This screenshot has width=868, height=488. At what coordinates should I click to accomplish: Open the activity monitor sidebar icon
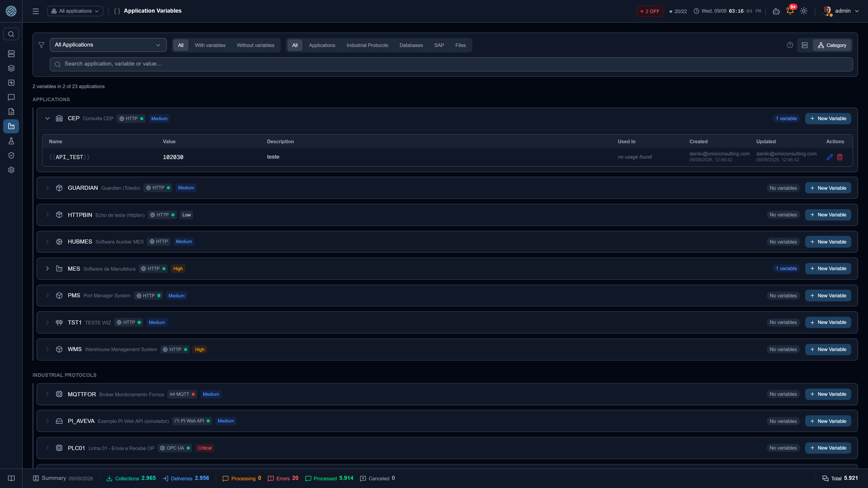11,82
